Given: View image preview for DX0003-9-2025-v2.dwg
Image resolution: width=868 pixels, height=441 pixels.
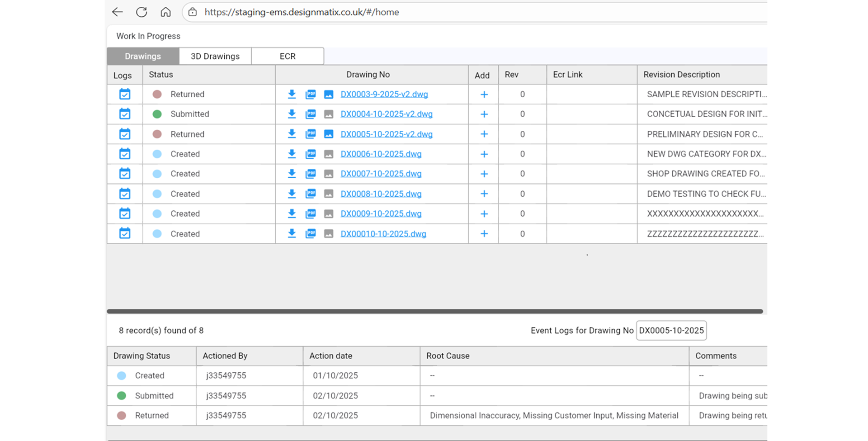Looking at the screenshot, I should click(x=329, y=95).
